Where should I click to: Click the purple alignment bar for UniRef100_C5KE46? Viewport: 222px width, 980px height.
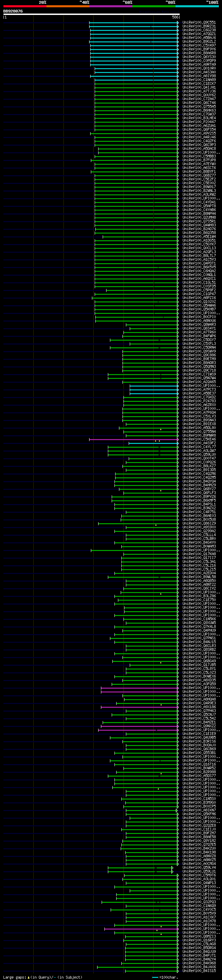(134, 439)
